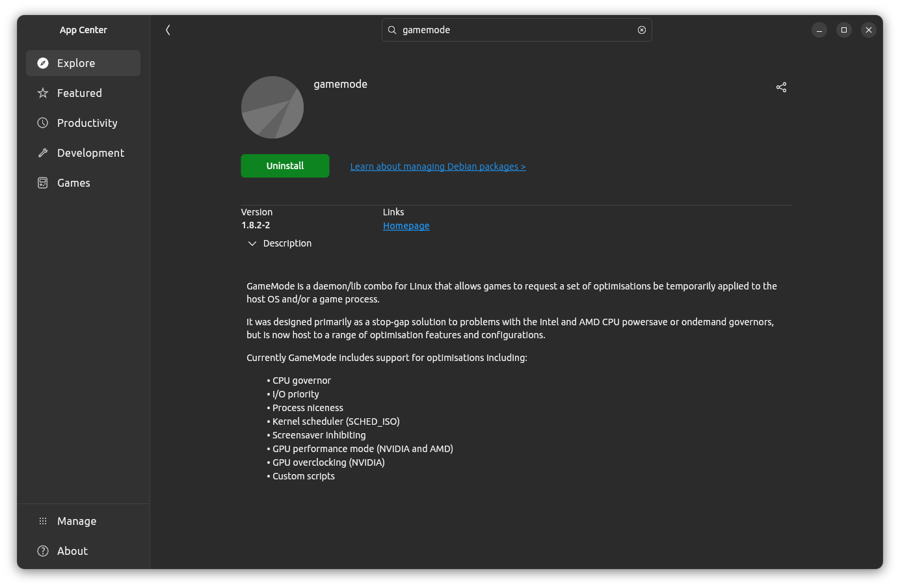Screen dimensions: 900x588
Task: Follow the managing Debian packages link
Action: pyautogui.click(x=438, y=166)
